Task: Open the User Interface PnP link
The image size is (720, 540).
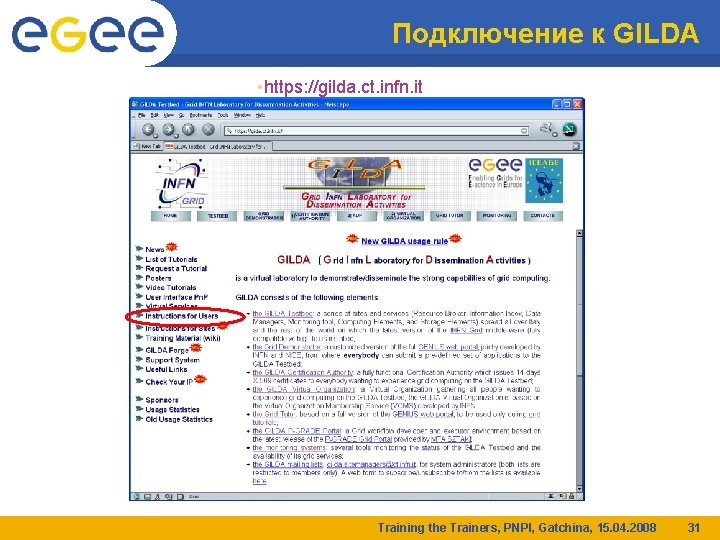Action: tap(176, 298)
